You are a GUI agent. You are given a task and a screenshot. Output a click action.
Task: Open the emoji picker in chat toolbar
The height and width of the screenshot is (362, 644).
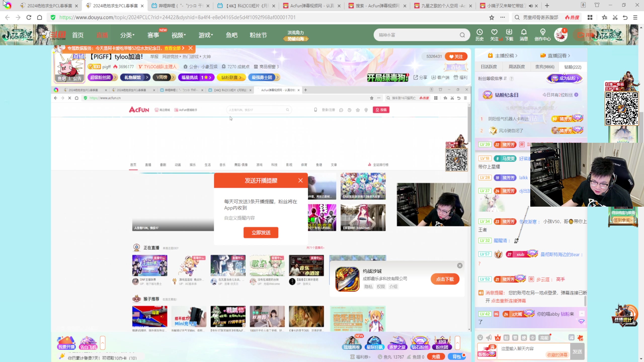[480, 338]
